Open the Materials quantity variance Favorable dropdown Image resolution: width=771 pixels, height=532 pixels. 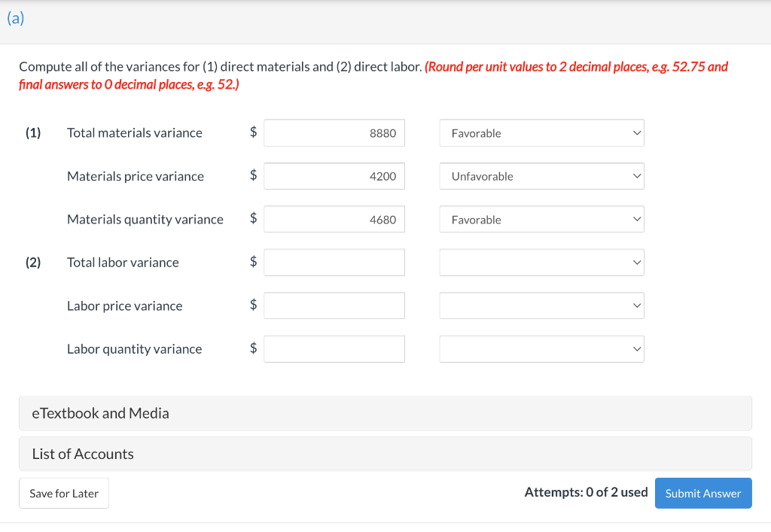pyautogui.click(x=541, y=220)
